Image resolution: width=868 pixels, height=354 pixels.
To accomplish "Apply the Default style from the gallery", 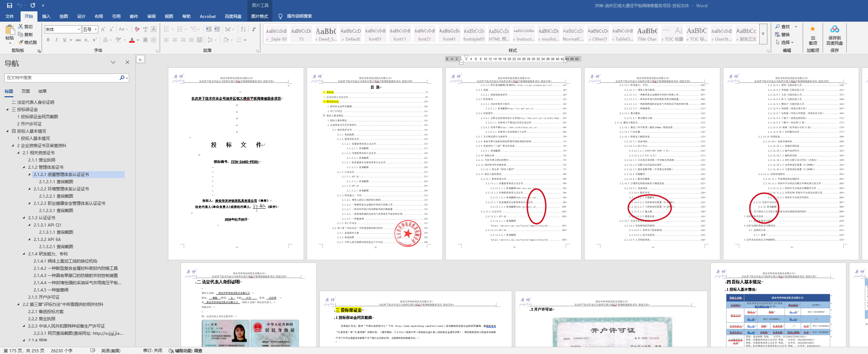I will coord(350,34).
